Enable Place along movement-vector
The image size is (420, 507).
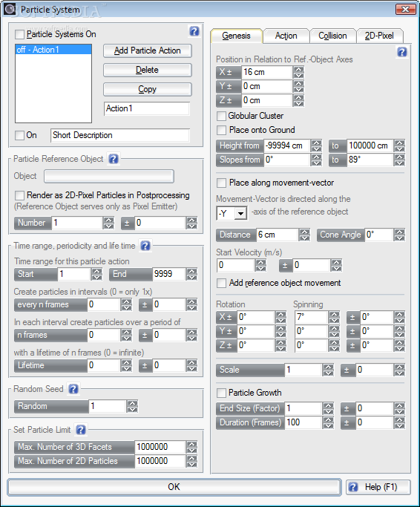coord(221,183)
